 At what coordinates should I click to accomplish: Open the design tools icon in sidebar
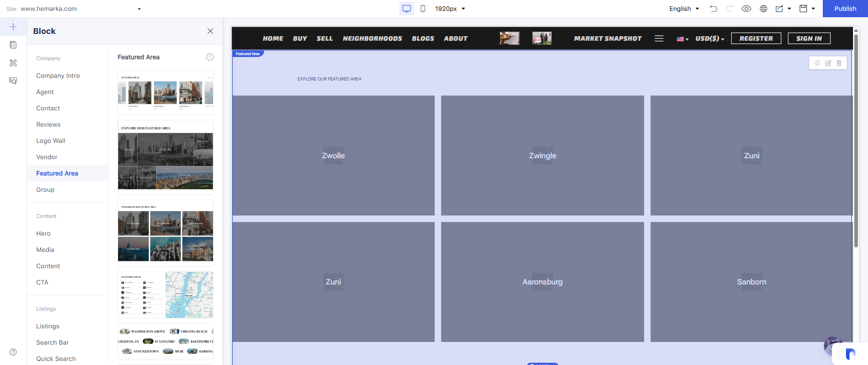[13, 63]
